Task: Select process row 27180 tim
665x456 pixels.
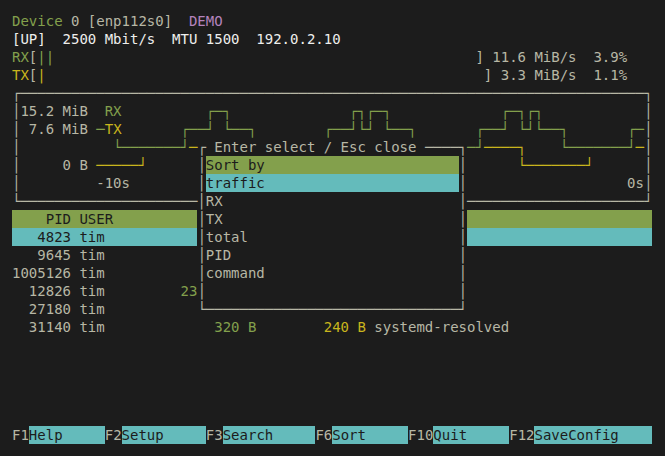Action: click(x=104, y=309)
